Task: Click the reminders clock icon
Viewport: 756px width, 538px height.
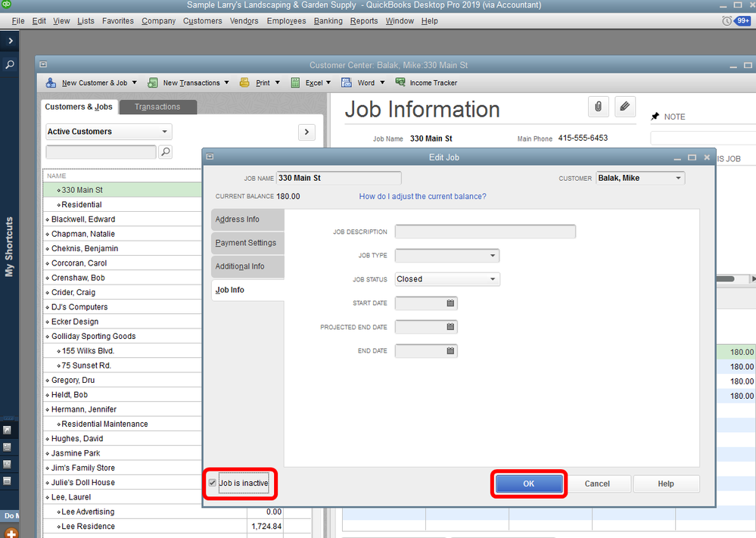Action: [726, 20]
